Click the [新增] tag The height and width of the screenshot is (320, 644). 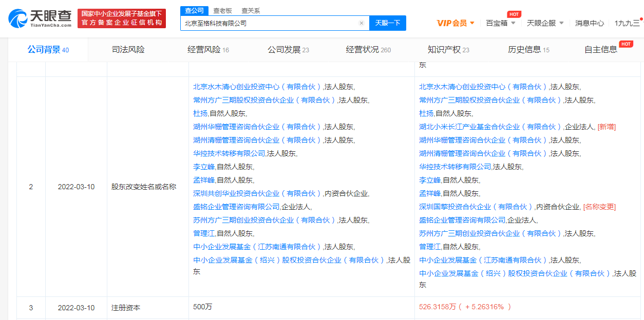607,127
